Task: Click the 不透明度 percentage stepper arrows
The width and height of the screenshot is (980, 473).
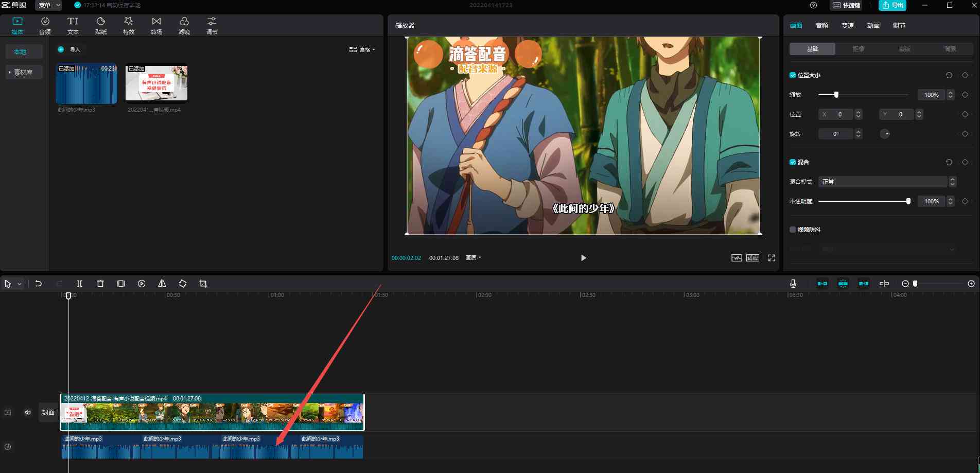Action: [951, 201]
